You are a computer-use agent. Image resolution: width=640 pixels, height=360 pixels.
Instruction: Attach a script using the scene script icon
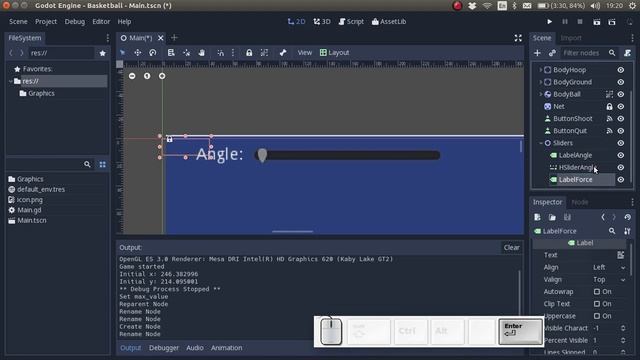pos(627,53)
